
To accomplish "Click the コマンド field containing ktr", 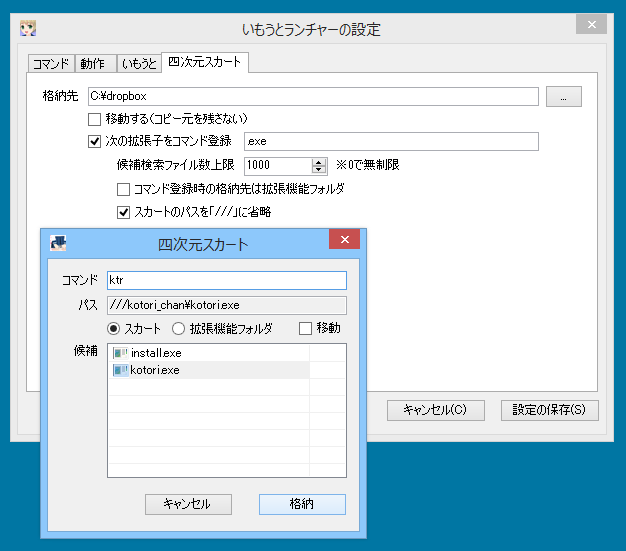I will (227, 280).
